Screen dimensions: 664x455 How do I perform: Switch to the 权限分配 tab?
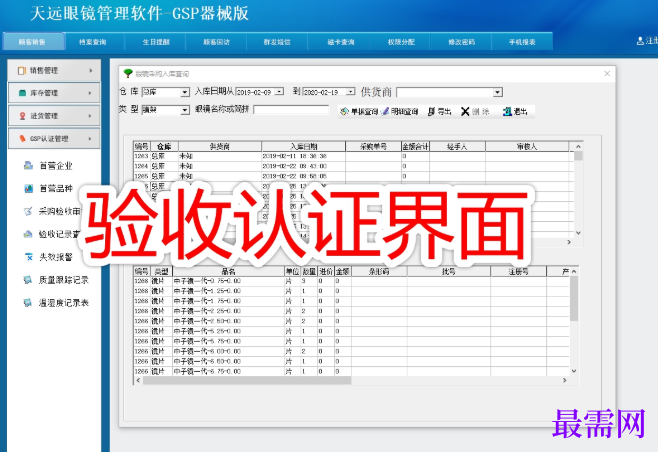(x=401, y=42)
